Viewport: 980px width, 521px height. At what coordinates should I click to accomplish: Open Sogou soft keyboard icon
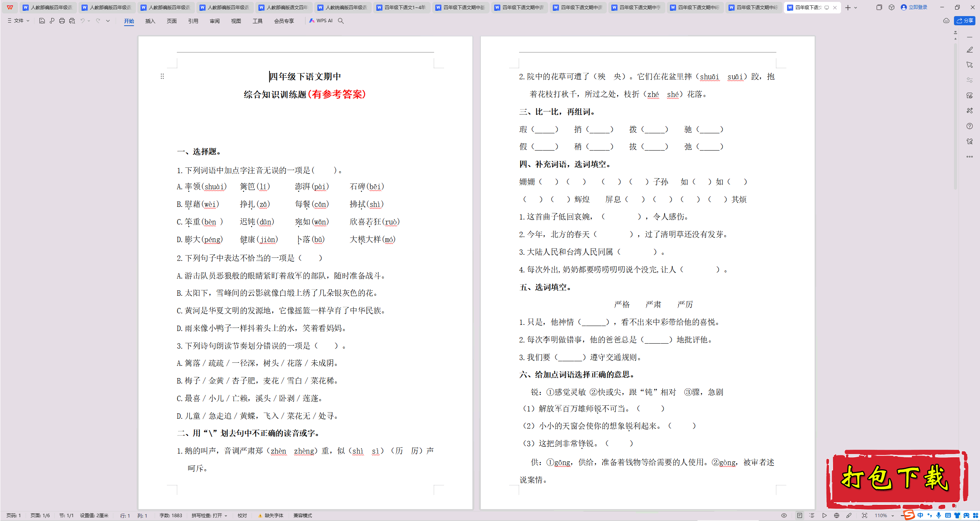[948, 516]
